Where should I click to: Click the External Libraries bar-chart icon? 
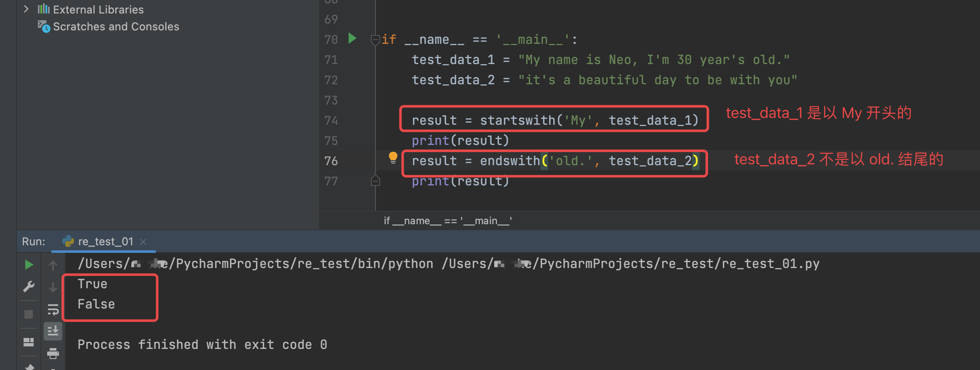click(44, 9)
